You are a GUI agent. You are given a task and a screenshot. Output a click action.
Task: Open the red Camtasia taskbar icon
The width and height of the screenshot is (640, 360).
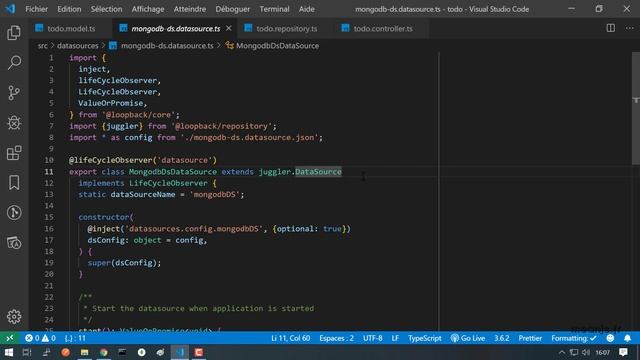199,352
